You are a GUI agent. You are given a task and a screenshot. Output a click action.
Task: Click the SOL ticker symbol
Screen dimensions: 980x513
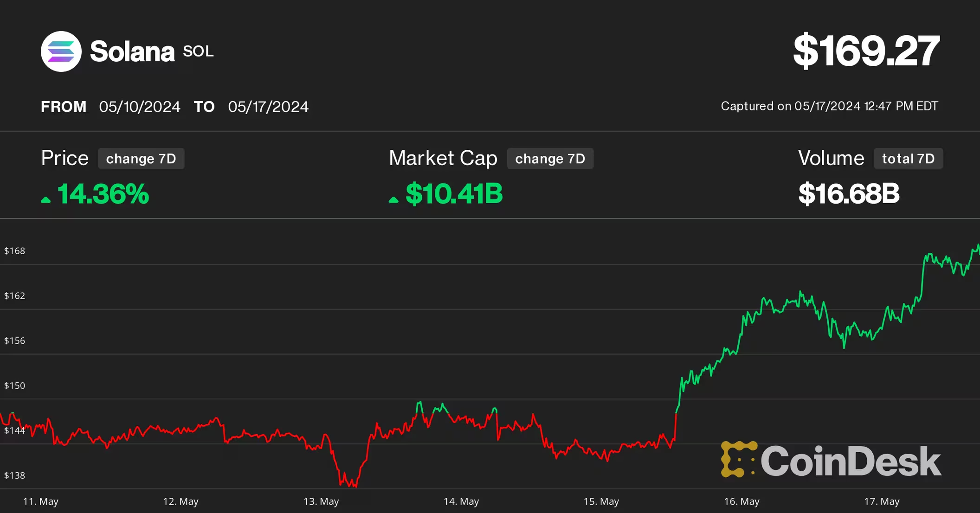198,51
